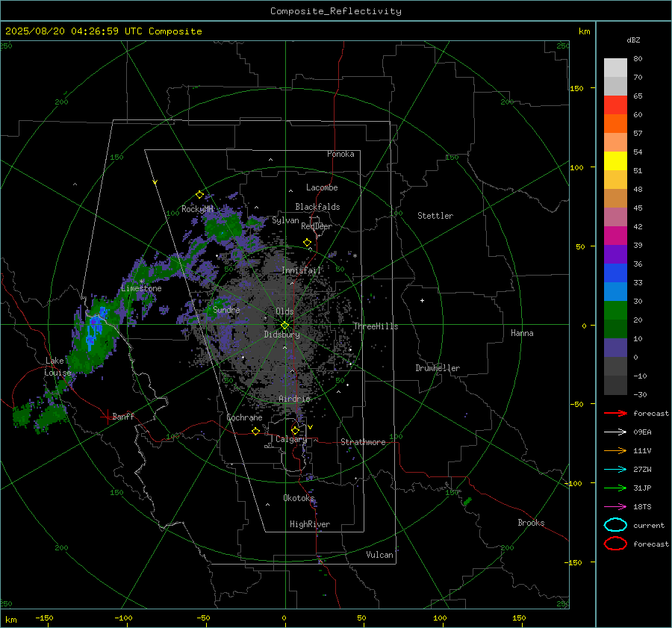The image size is (672, 628).
Task: Click the Lacombe town label
Action: coord(322,187)
